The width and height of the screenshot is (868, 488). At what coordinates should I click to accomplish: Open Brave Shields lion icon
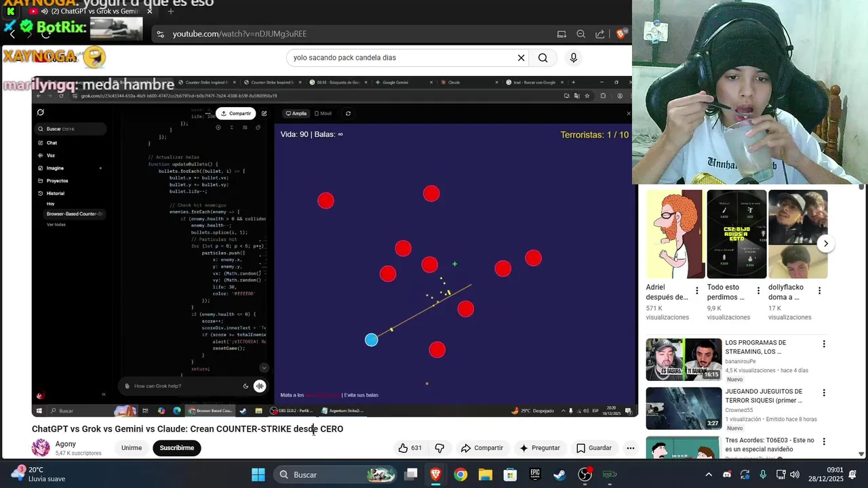coord(621,34)
